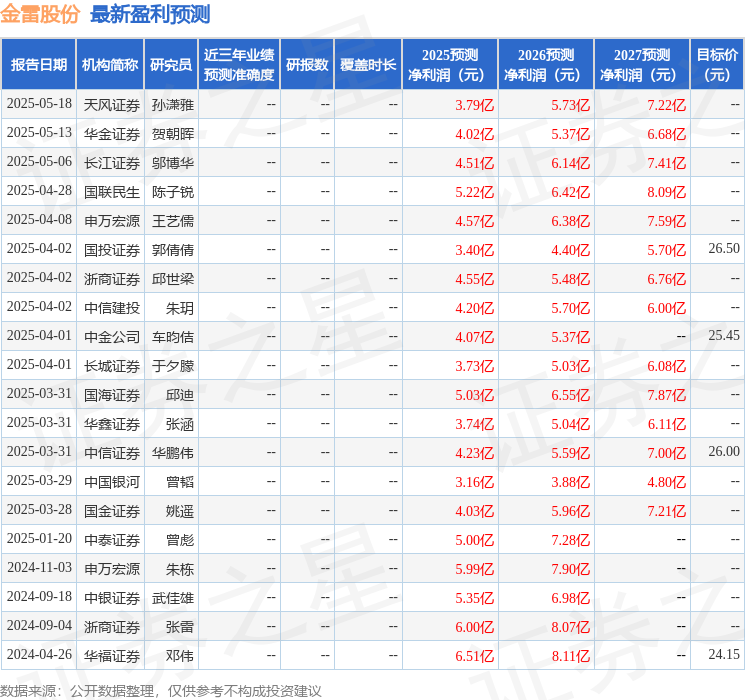Select the 长城证券 institution cell

coord(112,366)
